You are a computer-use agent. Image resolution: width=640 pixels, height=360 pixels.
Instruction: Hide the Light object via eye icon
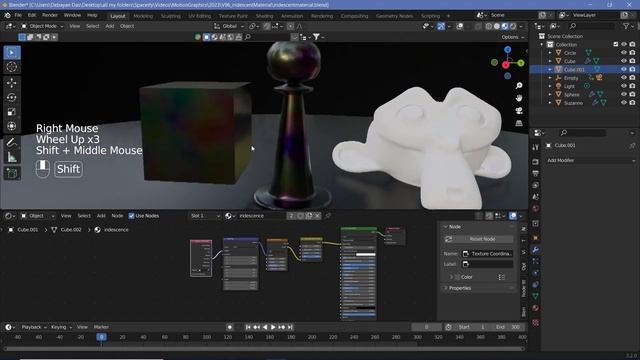point(624,86)
